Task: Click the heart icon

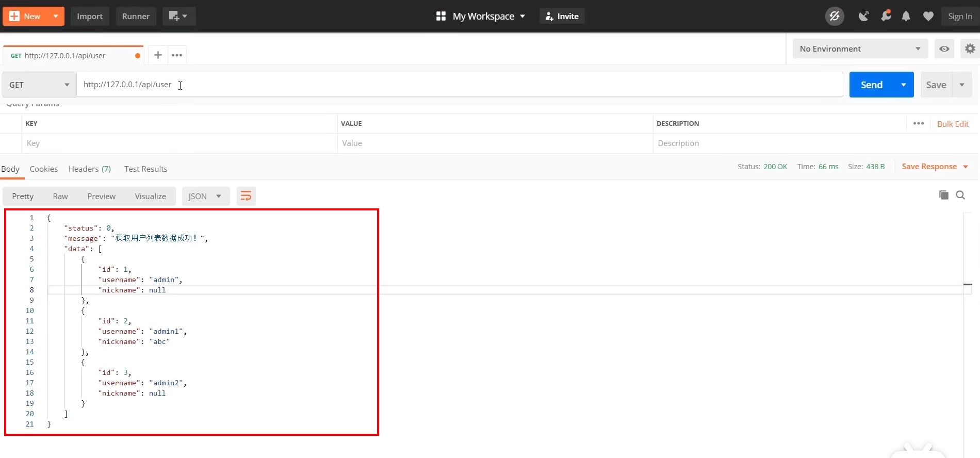Action: tap(928, 17)
